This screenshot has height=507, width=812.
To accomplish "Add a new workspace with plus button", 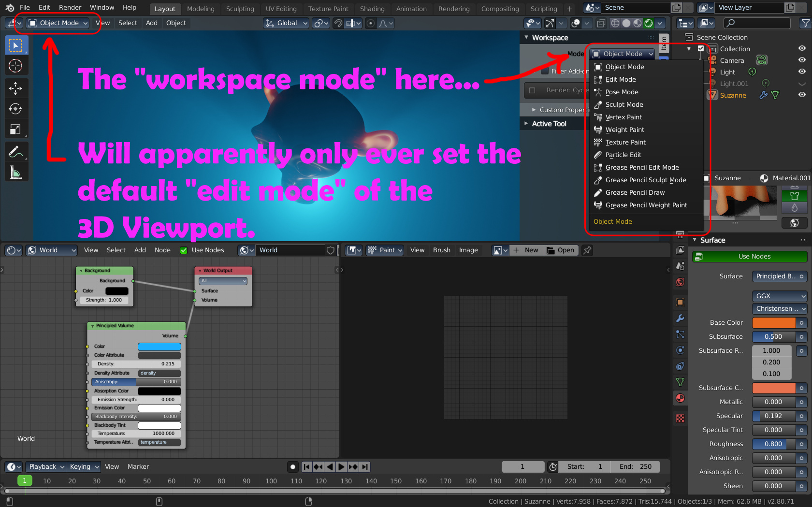I will 569,9.
